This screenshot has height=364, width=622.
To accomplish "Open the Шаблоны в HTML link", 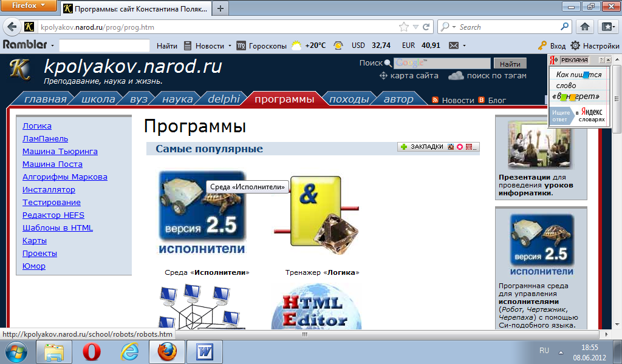I will pyautogui.click(x=58, y=227).
